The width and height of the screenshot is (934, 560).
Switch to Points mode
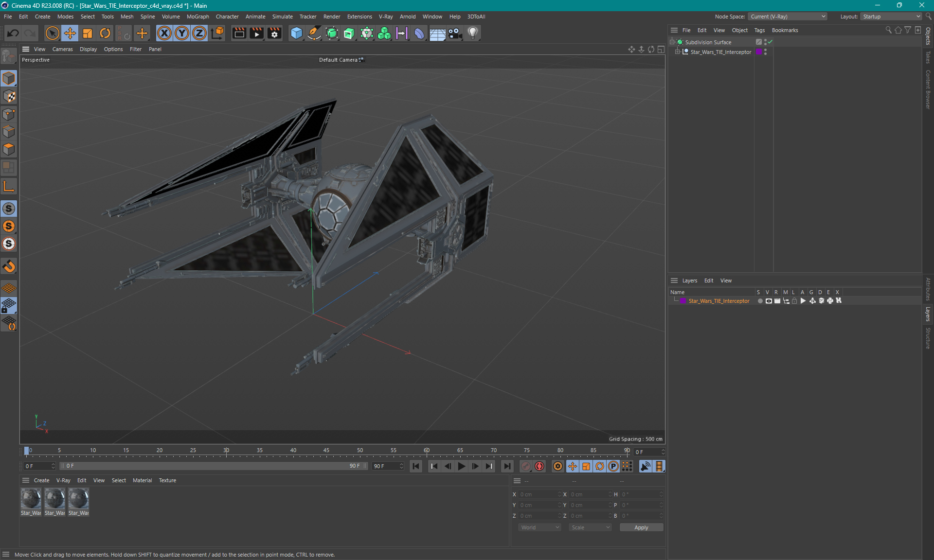[x=9, y=114]
